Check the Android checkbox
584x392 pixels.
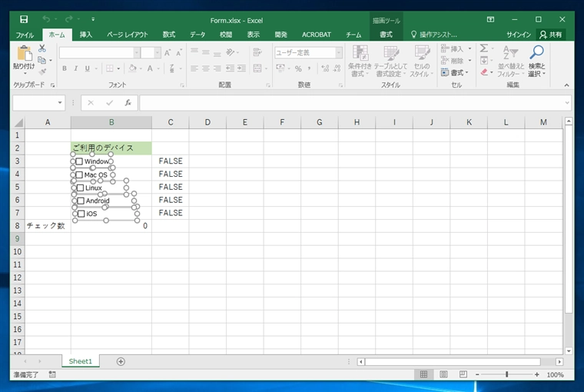click(x=81, y=201)
